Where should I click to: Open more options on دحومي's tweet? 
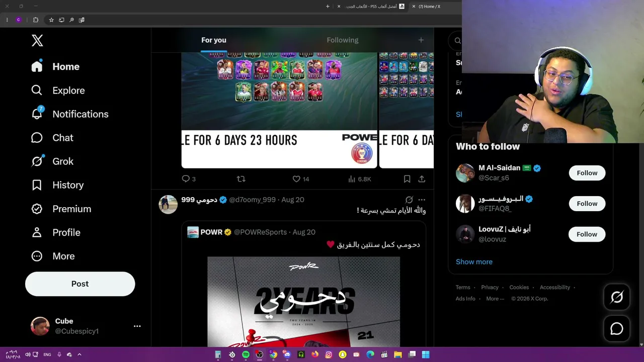coord(422,200)
